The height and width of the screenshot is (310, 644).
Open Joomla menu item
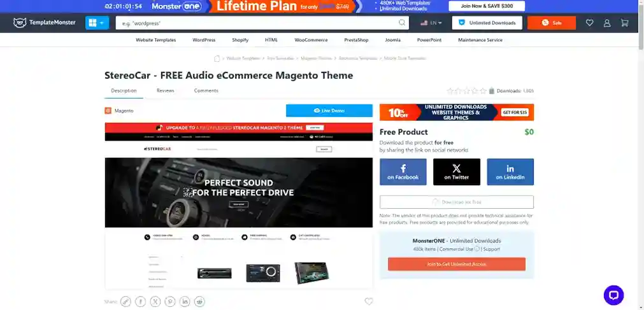pos(392,40)
